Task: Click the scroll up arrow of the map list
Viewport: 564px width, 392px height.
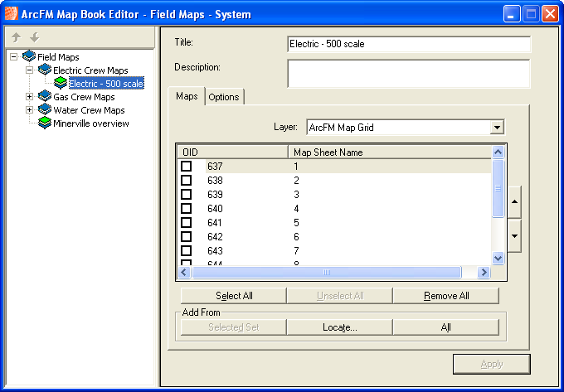Action: point(498,152)
